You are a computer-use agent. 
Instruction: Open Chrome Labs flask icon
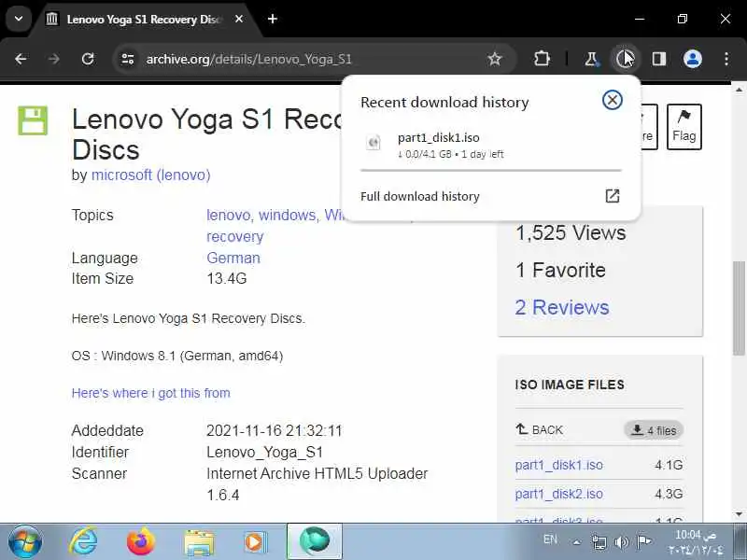591,59
